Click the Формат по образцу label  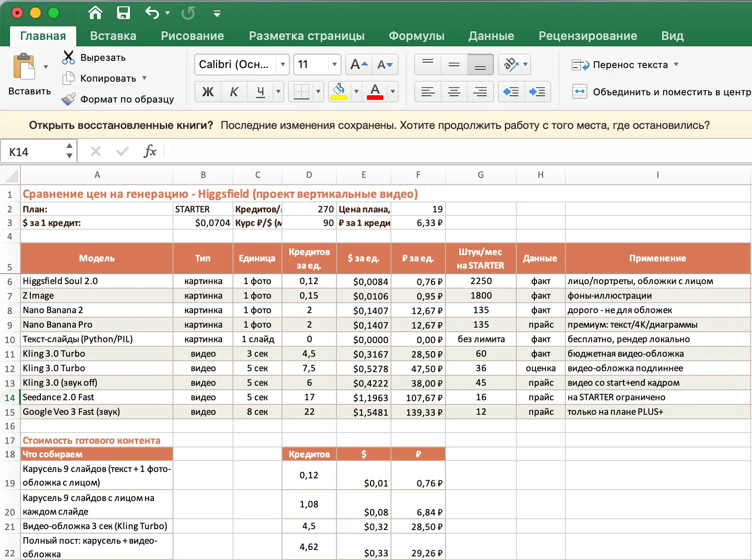127,99
